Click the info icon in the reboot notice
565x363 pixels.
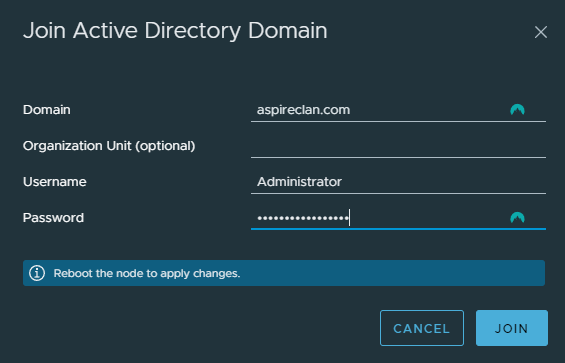[37, 273]
